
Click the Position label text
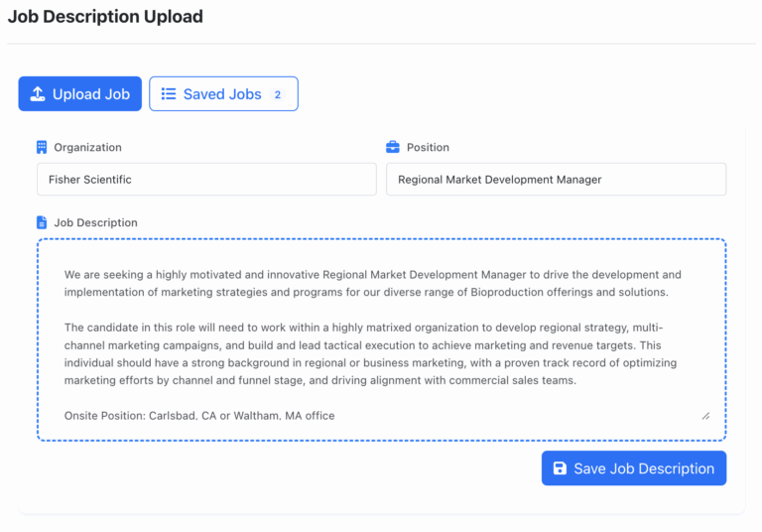click(428, 147)
